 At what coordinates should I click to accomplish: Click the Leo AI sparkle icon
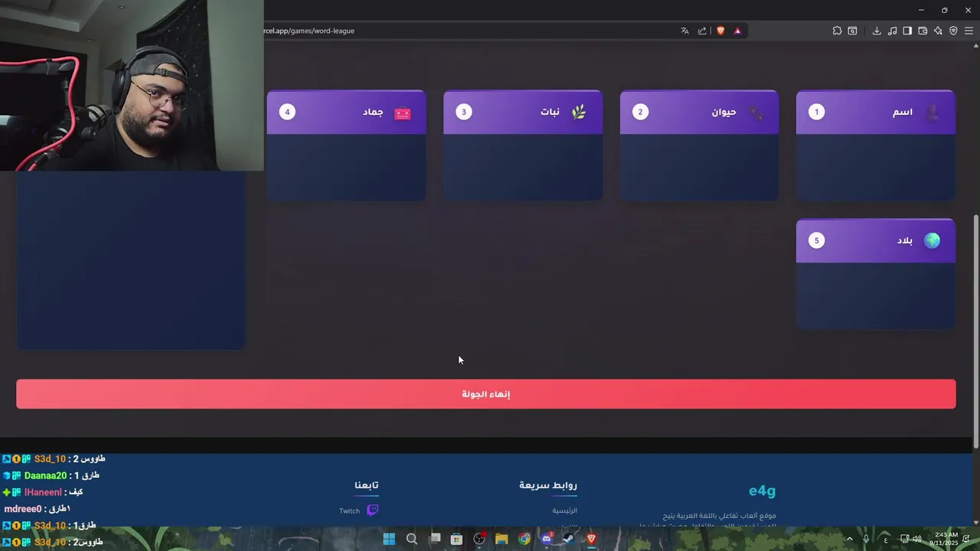(938, 31)
